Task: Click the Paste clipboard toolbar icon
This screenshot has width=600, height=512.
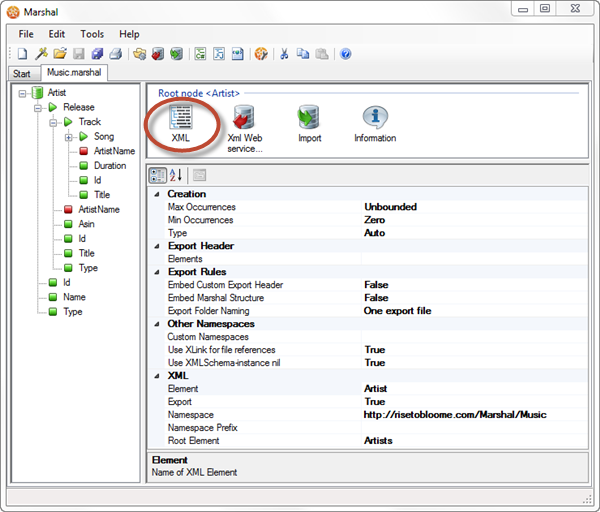Action: [322, 54]
